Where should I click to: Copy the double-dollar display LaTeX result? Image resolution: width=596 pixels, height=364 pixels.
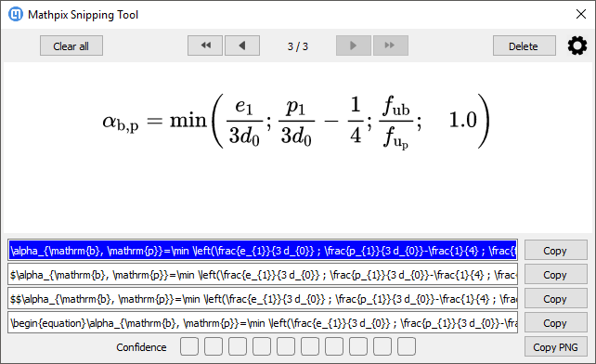[x=556, y=299]
